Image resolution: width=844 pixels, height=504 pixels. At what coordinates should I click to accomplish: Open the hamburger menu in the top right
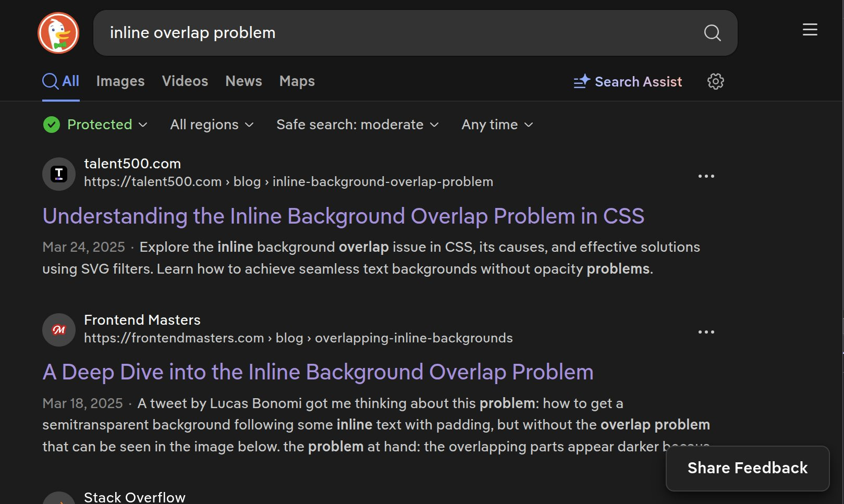tap(810, 30)
